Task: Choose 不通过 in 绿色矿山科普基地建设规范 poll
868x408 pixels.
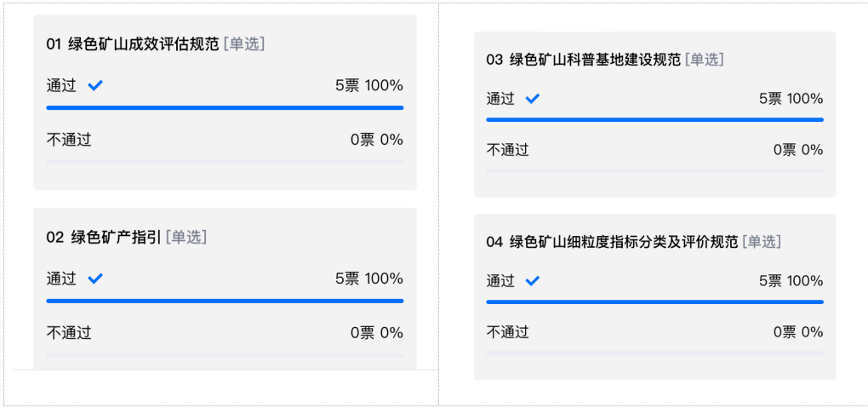Action: tap(508, 150)
